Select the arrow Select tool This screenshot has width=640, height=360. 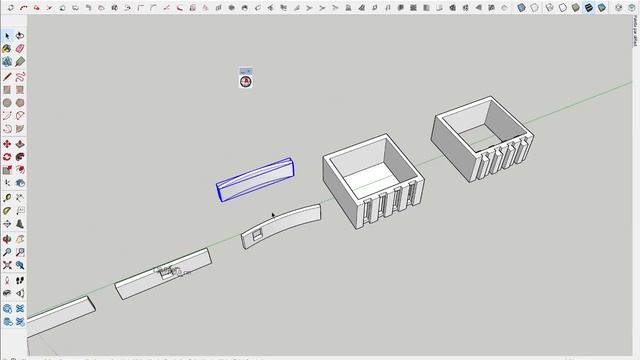pos(7,36)
